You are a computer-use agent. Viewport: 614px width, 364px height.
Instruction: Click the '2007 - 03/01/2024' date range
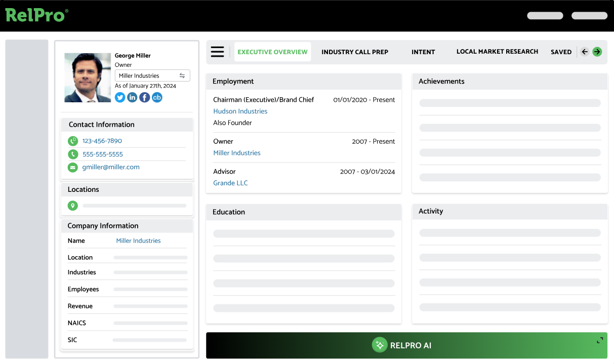pyautogui.click(x=367, y=172)
